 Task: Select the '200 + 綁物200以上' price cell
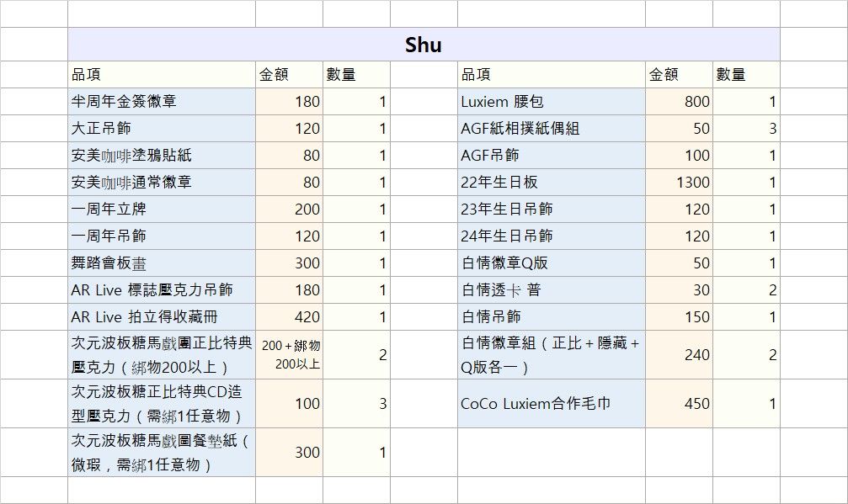click(289, 354)
